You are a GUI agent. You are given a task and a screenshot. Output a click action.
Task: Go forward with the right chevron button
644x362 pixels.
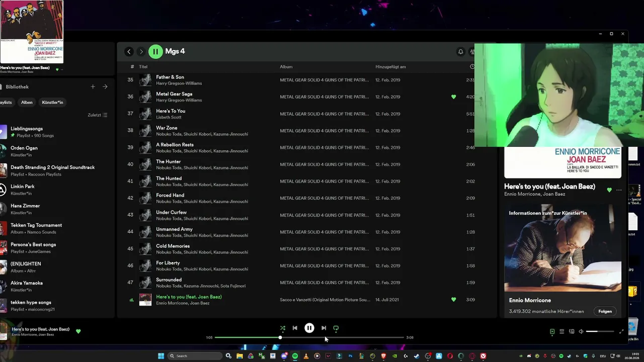pos(141,51)
